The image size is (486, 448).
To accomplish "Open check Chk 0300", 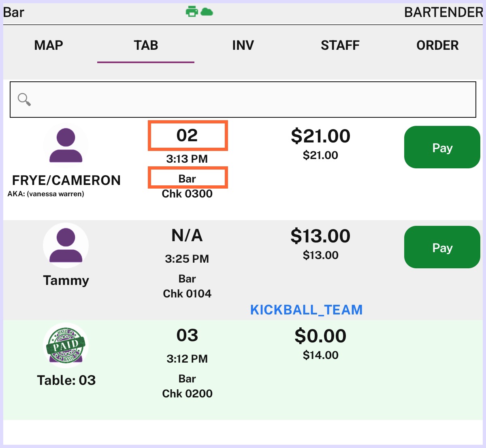I will (x=187, y=194).
